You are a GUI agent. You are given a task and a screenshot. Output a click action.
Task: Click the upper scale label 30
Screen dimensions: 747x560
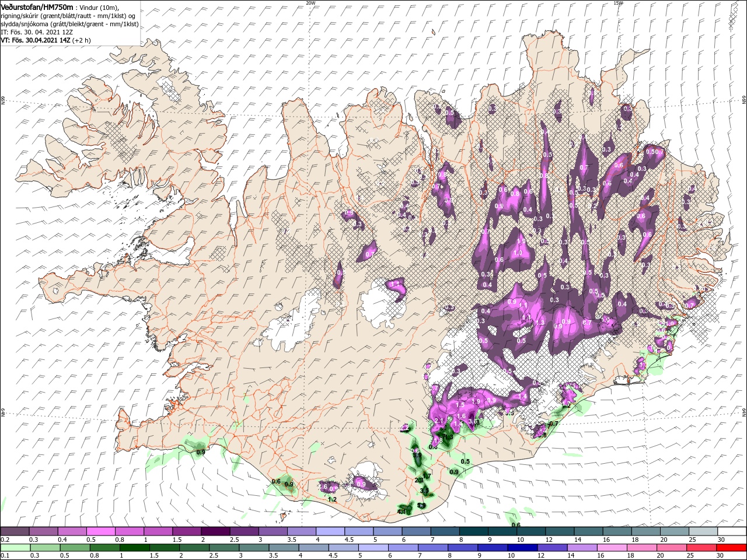pos(721,540)
